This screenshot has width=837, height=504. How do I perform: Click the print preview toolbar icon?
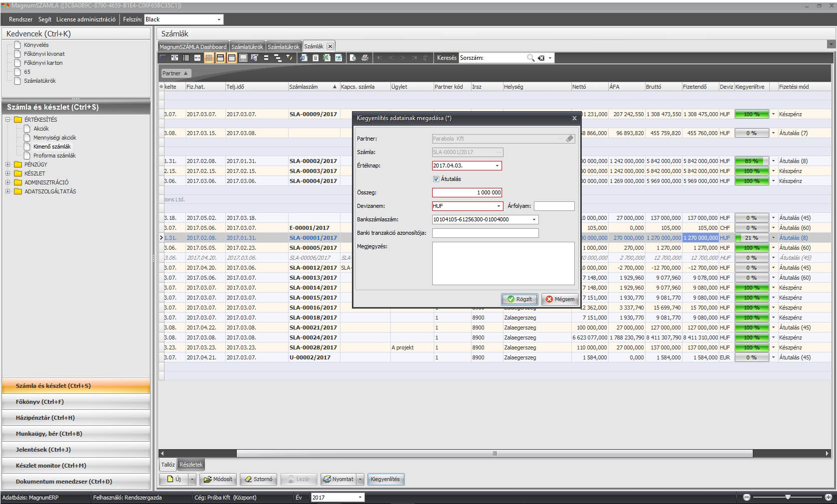click(353, 58)
